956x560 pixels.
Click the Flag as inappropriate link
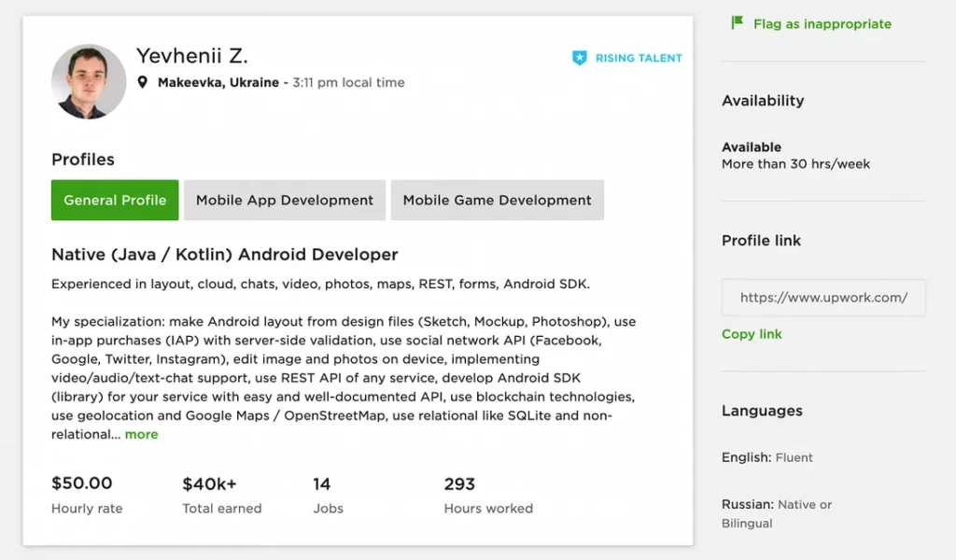(822, 24)
